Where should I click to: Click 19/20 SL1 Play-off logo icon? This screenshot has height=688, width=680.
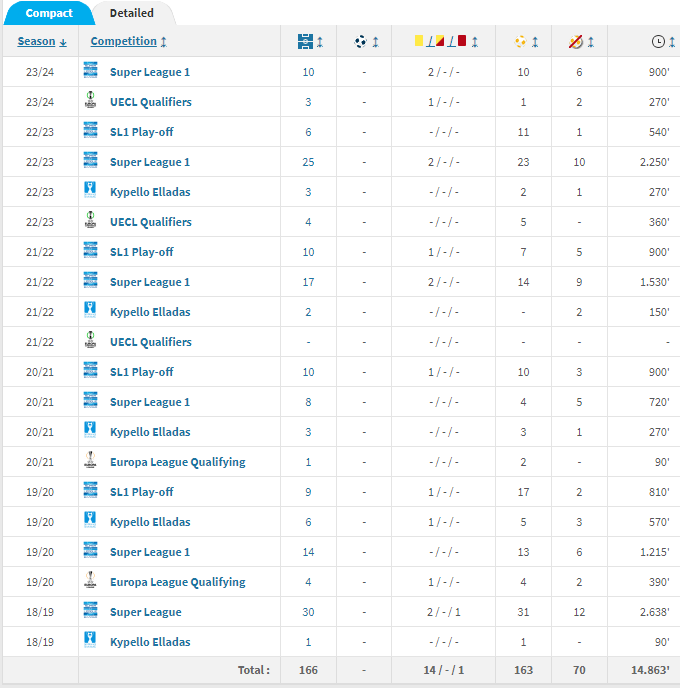[90, 490]
